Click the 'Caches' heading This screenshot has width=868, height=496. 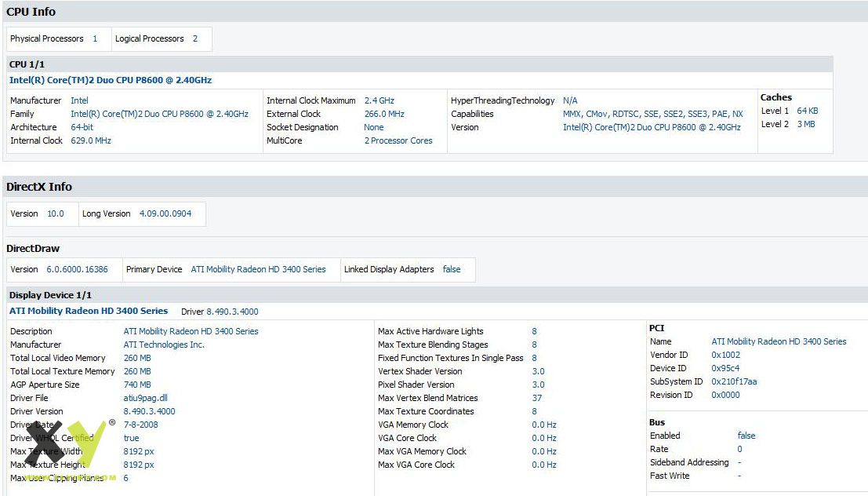pyautogui.click(x=775, y=97)
